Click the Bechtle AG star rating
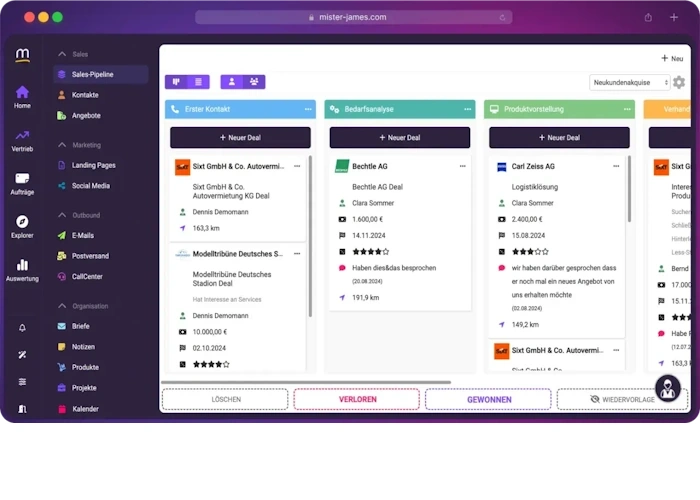The height and width of the screenshot is (500, 700). [x=371, y=252]
